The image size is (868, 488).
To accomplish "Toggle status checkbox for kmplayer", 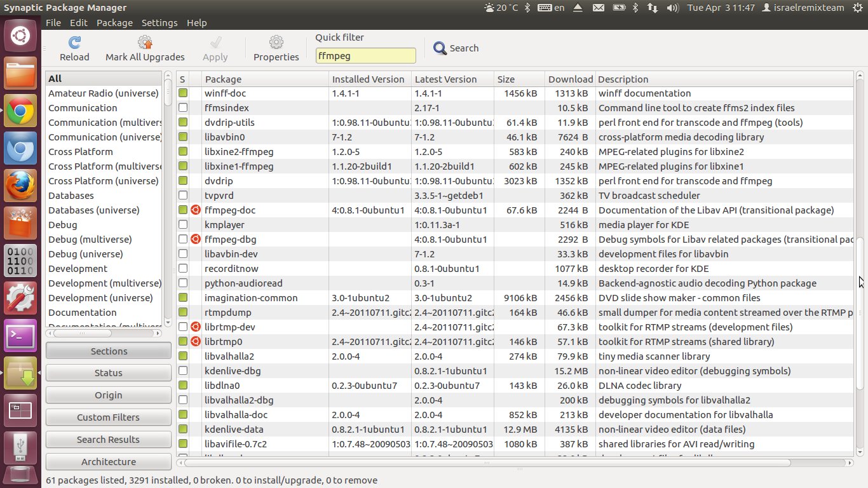I will pos(183,224).
